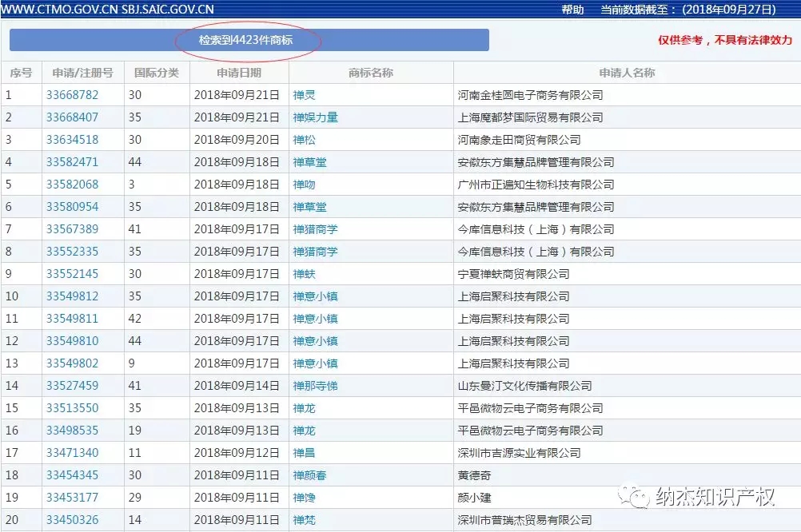Click the 申请日期 column header

pos(237,72)
